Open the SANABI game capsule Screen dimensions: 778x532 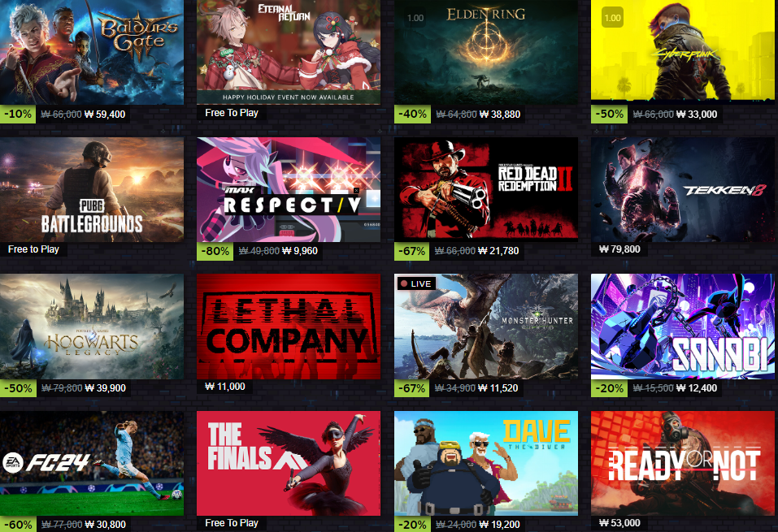click(683, 327)
